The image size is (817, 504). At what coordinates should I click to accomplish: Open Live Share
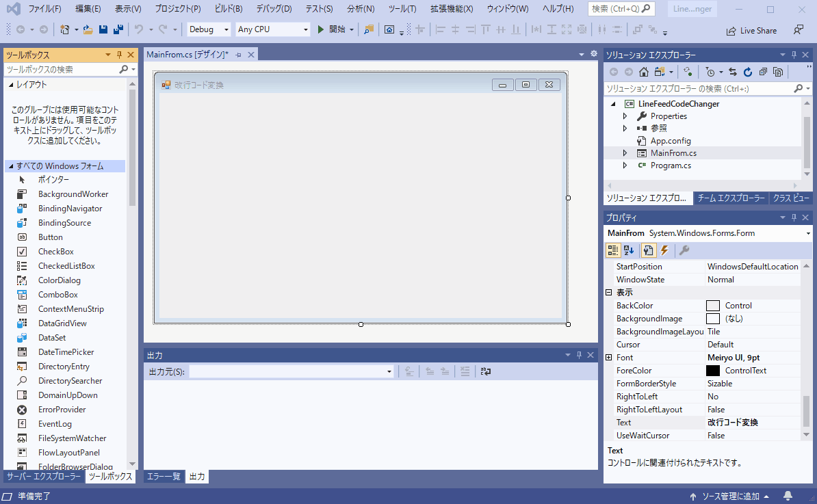[x=752, y=31]
